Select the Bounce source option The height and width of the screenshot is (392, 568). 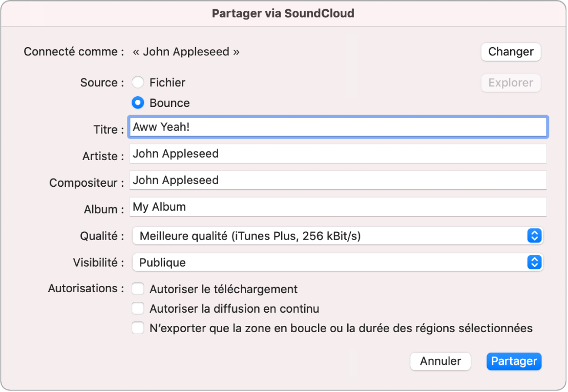click(137, 102)
